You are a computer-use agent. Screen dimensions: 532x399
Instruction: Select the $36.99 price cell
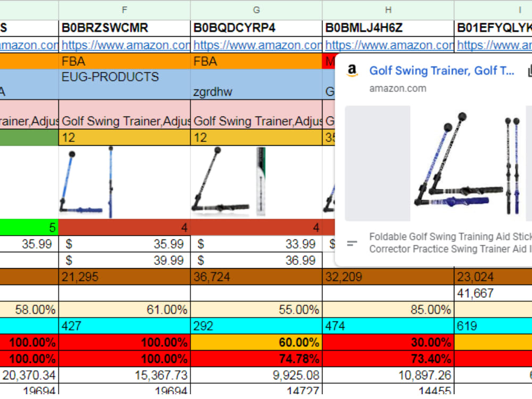pyautogui.click(x=256, y=261)
